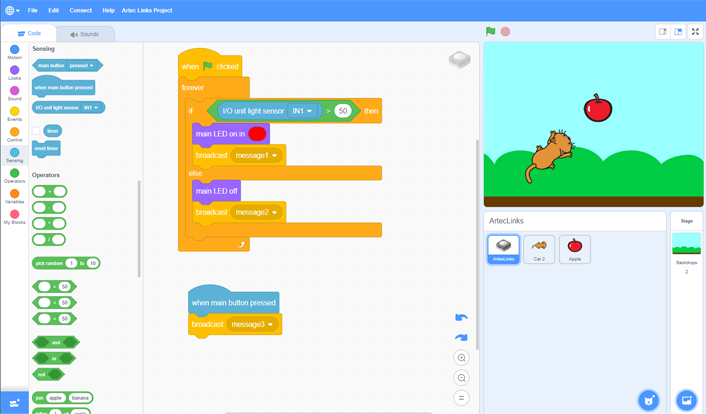Image resolution: width=706 pixels, height=414 pixels.
Task: Open the Connect menu
Action: coord(81,10)
